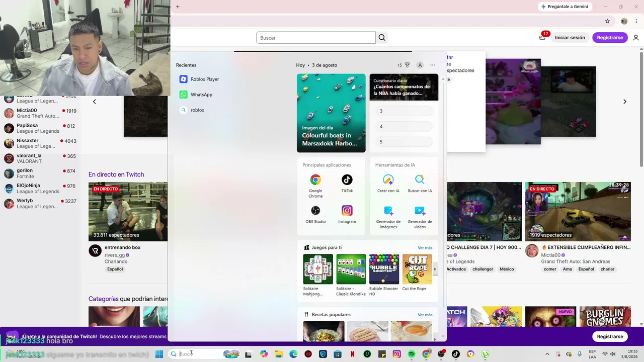Image resolution: width=644 pixels, height=362 pixels.
Task: Open the Twitch user account icon
Action: click(636, 38)
